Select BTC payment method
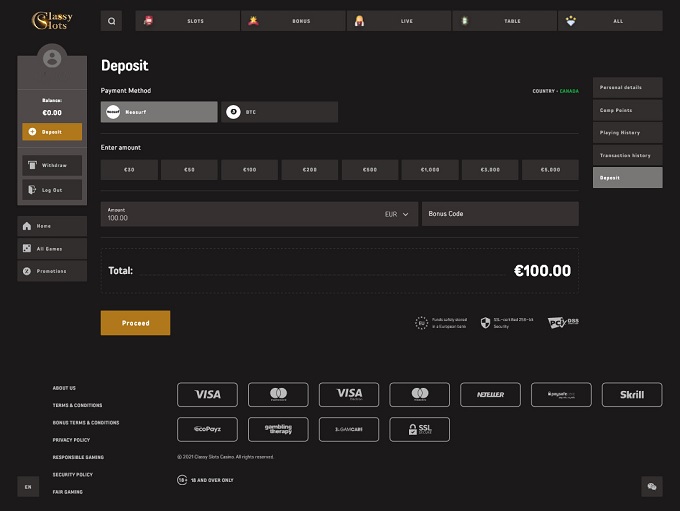 tap(279, 112)
